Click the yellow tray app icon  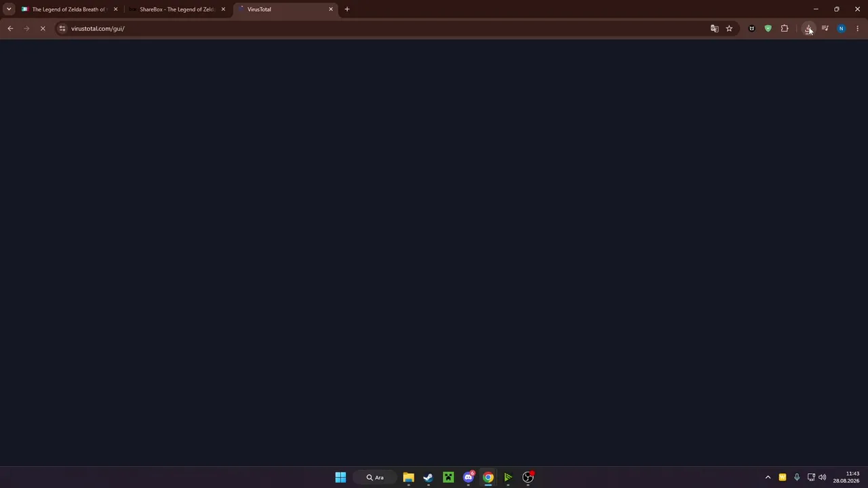(783, 477)
